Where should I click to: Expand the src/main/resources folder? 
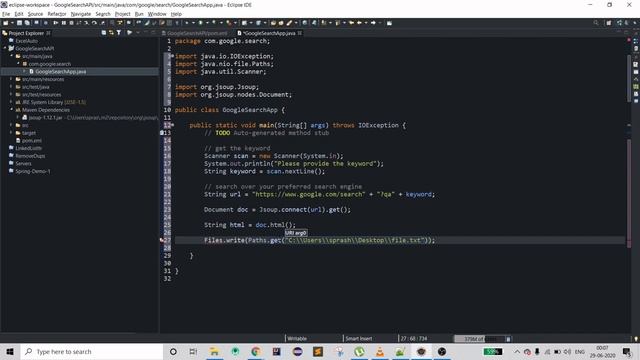[12, 79]
